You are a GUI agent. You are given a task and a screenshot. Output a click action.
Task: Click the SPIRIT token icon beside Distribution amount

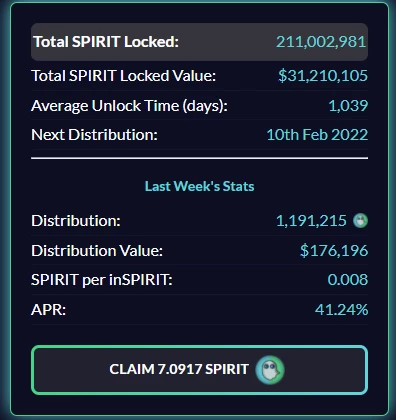pos(360,221)
